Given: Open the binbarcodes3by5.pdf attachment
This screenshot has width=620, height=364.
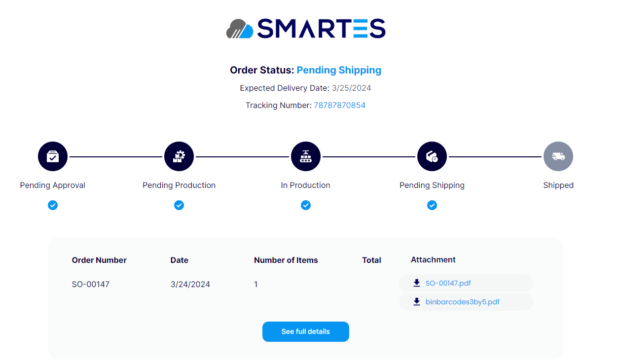Looking at the screenshot, I should point(462,302).
